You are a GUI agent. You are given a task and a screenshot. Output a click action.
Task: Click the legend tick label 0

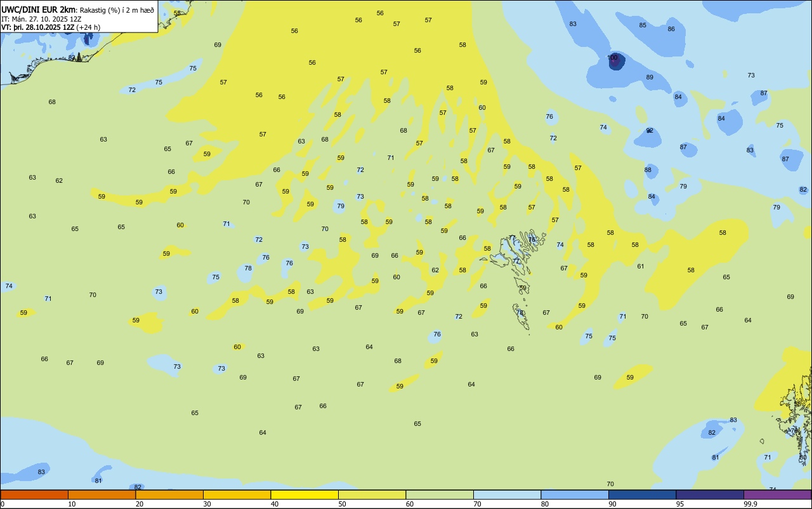coord(3,504)
